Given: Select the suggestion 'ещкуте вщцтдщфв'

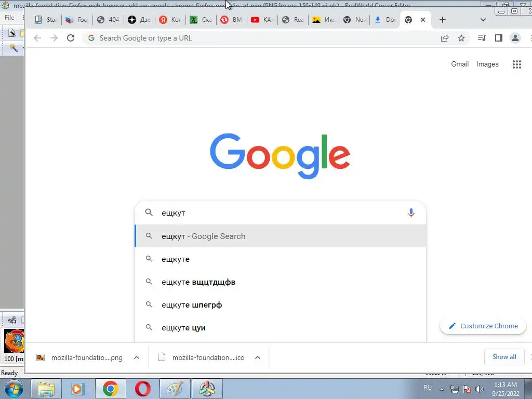Looking at the screenshot, I should [x=280, y=282].
